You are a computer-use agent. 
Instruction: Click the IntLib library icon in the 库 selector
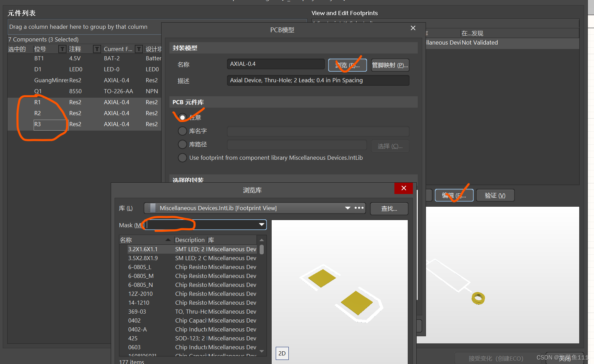pos(152,208)
